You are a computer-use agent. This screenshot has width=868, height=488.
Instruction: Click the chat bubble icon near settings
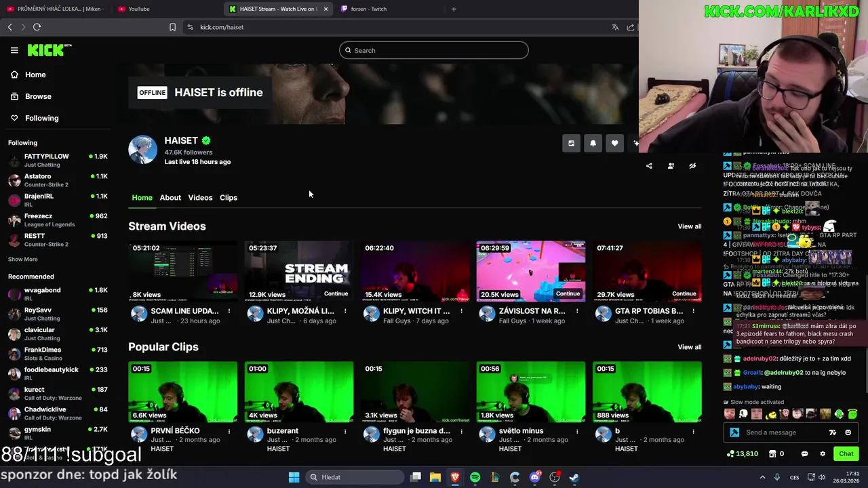click(805, 453)
